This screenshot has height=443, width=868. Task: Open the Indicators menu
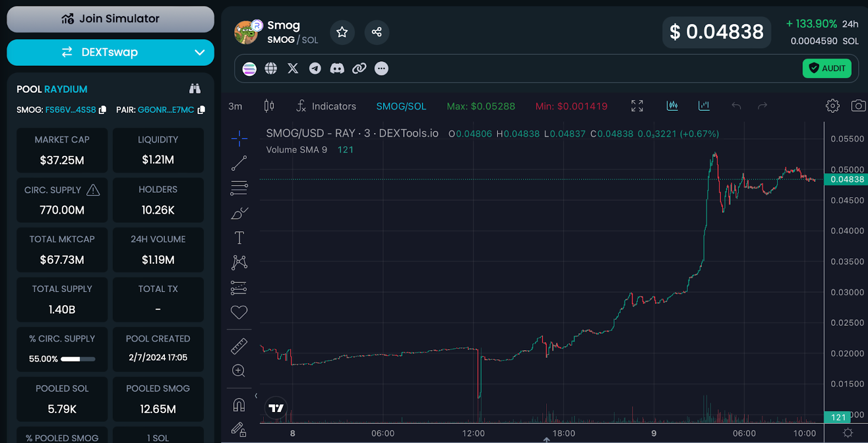(x=326, y=106)
